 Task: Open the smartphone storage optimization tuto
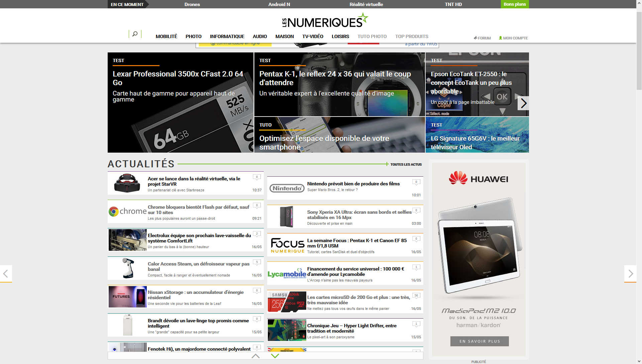click(340, 135)
